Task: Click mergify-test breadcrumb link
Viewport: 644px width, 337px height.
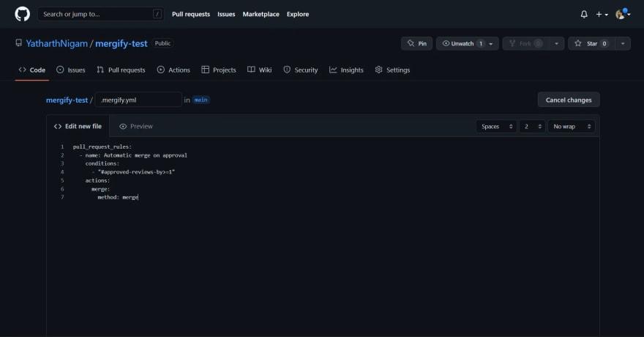Action: pyautogui.click(x=67, y=100)
